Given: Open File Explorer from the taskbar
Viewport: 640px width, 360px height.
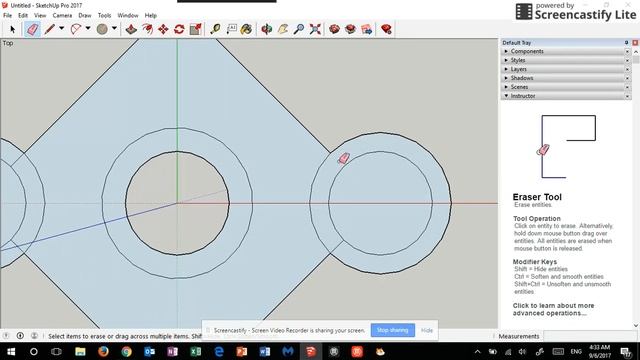Looking at the screenshot, I should [80, 351].
